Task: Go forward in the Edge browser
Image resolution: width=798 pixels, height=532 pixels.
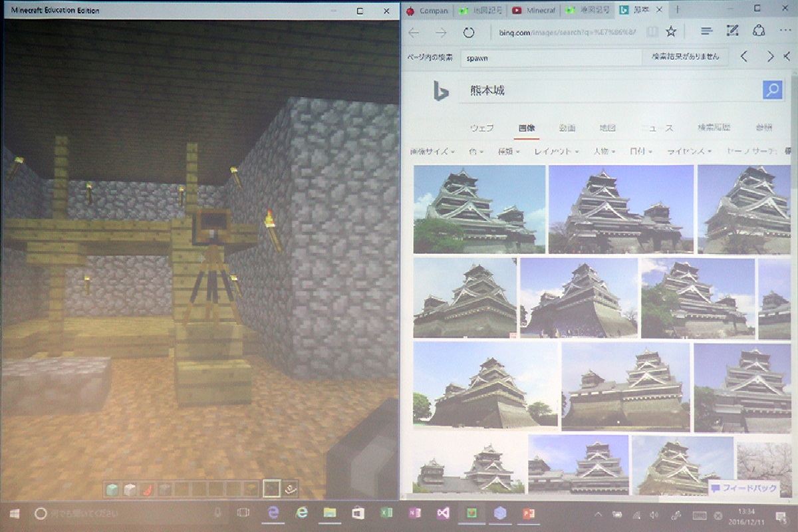Action: point(441,32)
